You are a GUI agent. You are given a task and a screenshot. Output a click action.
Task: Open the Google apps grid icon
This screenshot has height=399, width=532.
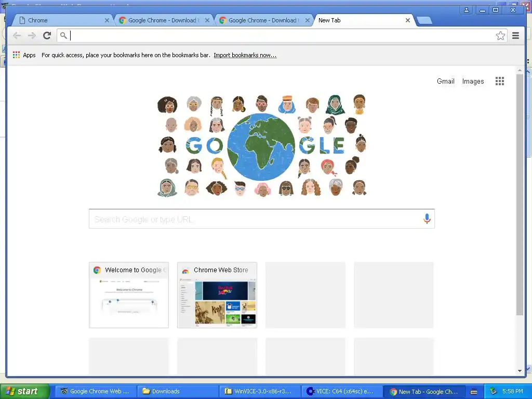click(x=499, y=81)
